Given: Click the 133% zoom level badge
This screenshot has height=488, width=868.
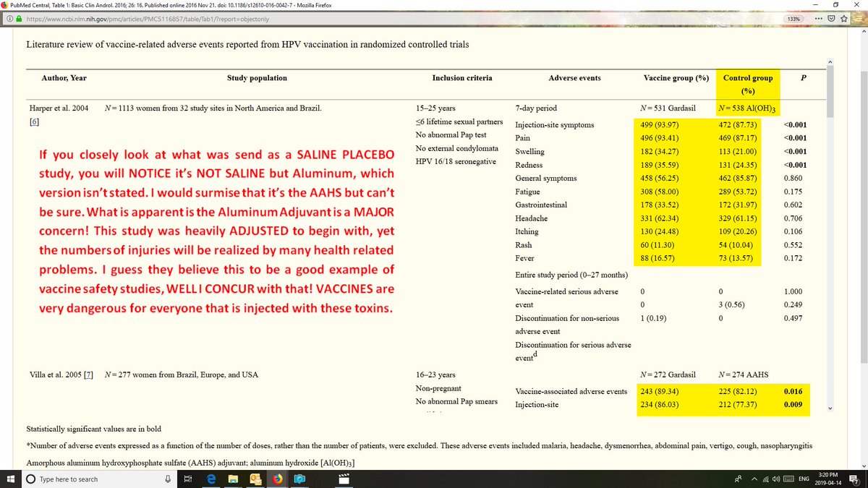Looking at the screenshot, I should coord(794,19).
